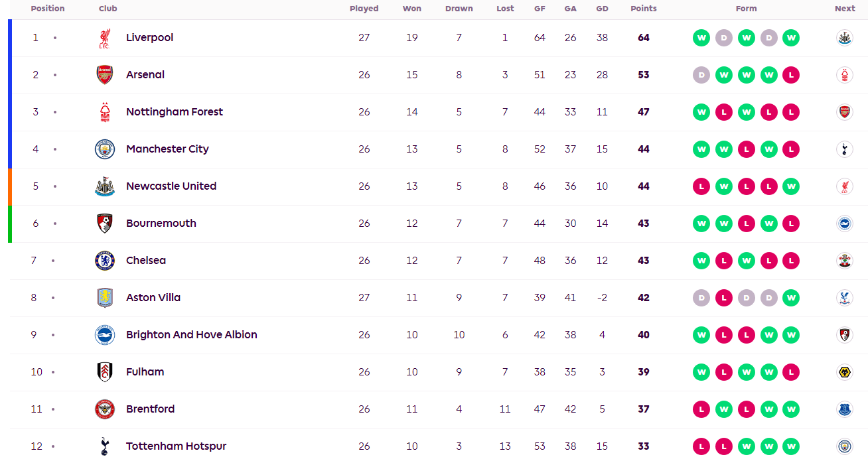The height and width of the screenshot is (463, 868).
Task: Click the Liverpool club crest
Action: click(x=104, y=38)
